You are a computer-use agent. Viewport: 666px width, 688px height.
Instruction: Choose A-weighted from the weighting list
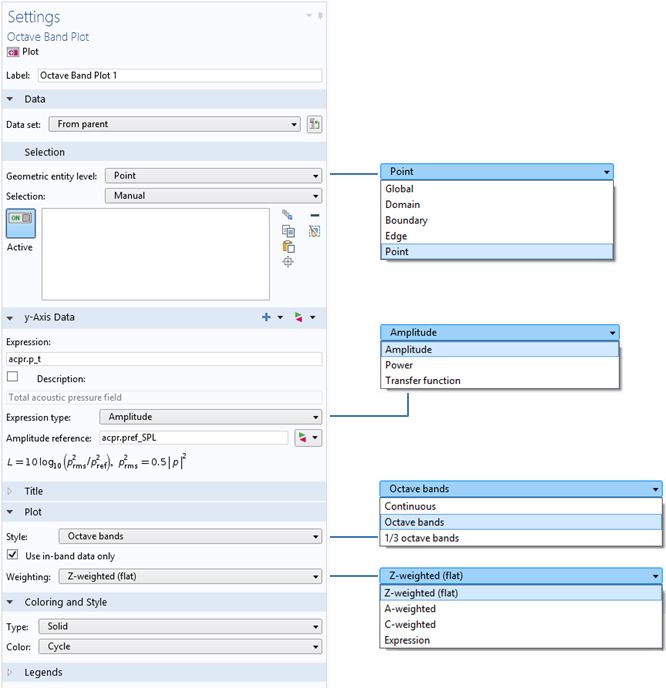tap(411, 608)
